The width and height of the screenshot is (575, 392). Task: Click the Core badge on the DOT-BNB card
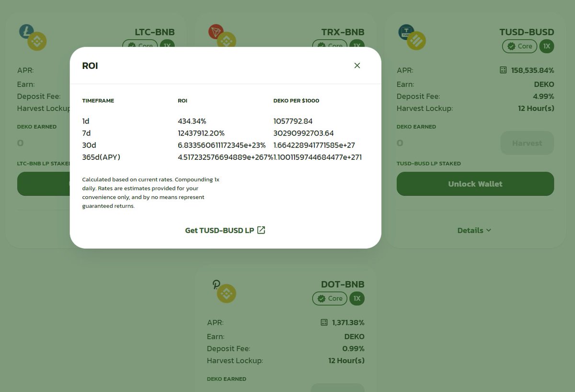coord(330,299)
